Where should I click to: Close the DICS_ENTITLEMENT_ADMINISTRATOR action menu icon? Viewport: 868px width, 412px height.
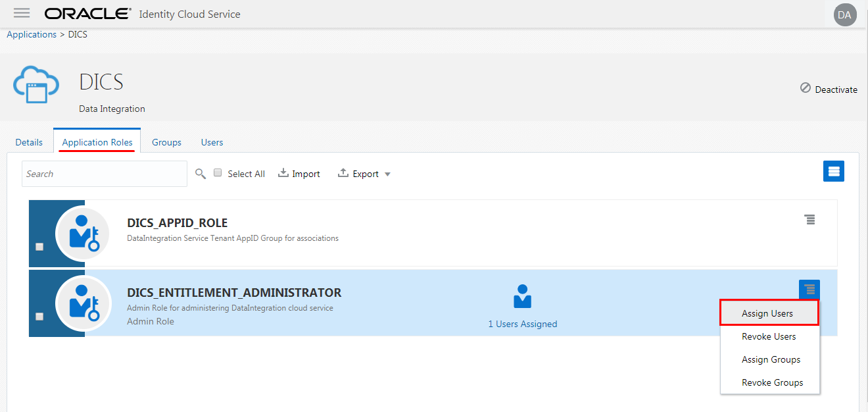(809, 290)
